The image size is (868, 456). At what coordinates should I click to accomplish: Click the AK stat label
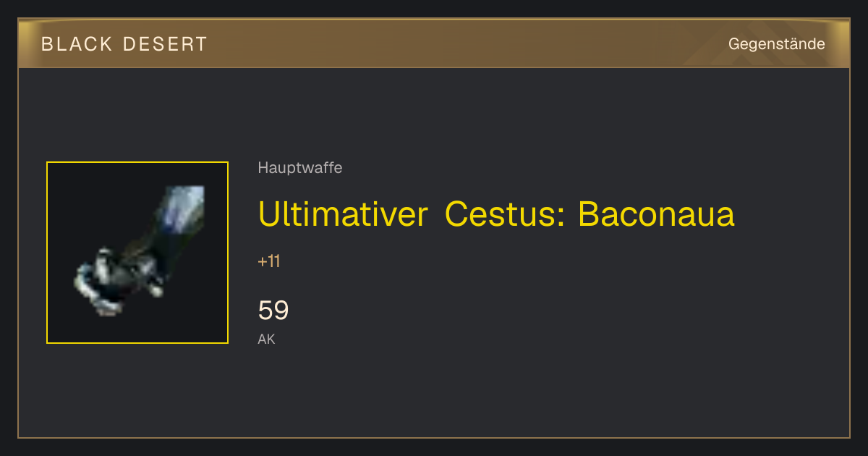coord(266,339)
